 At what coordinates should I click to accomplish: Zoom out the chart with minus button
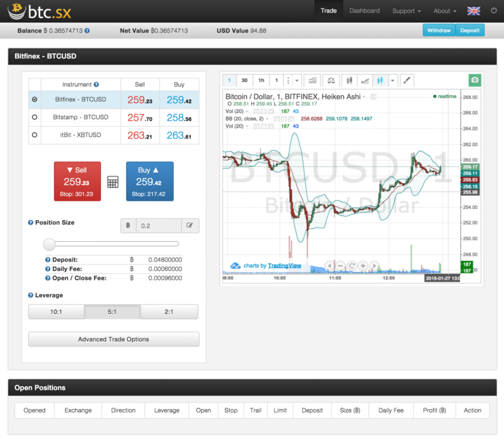pyautogui.click(x=340, y=266)
